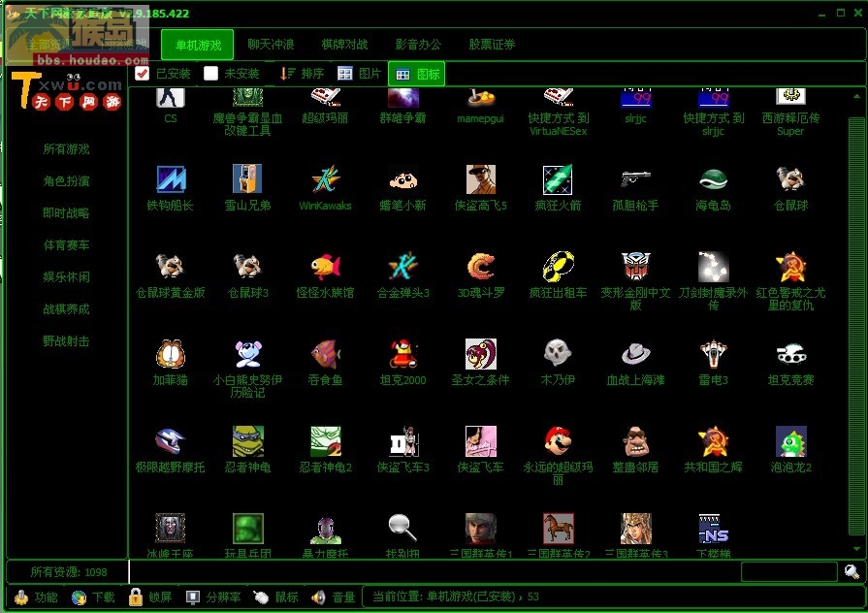
Task: Select the 木乃伊 skull icon
Action: (x=558, y=353)
